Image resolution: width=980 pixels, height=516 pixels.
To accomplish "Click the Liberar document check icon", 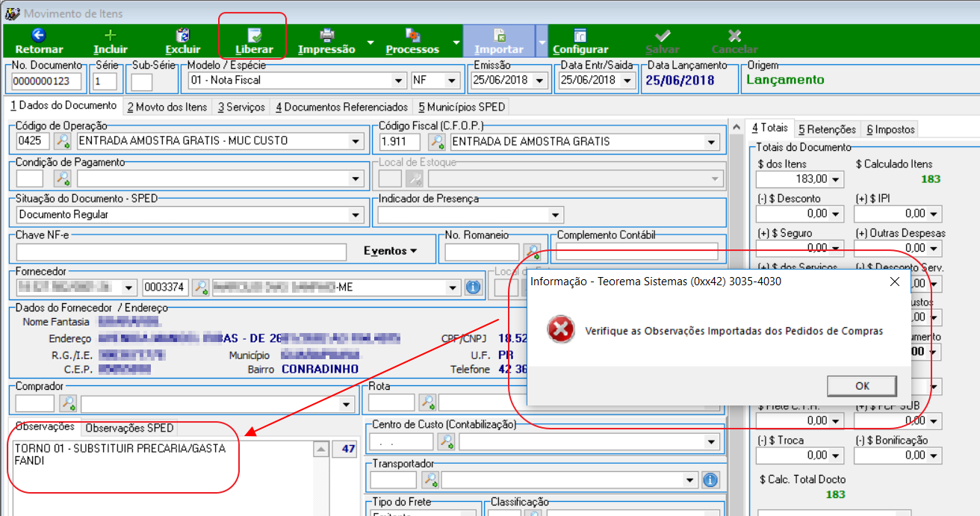I will [x=254, y=35].
